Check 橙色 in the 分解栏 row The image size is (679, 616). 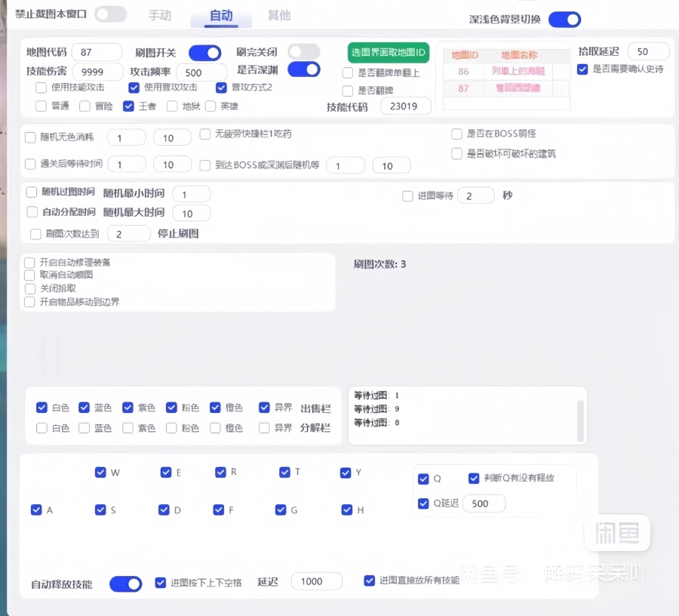click(215, 429)
